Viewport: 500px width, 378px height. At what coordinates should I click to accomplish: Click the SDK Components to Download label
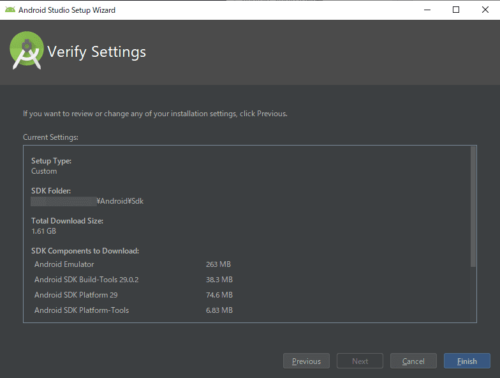point(85,251)
